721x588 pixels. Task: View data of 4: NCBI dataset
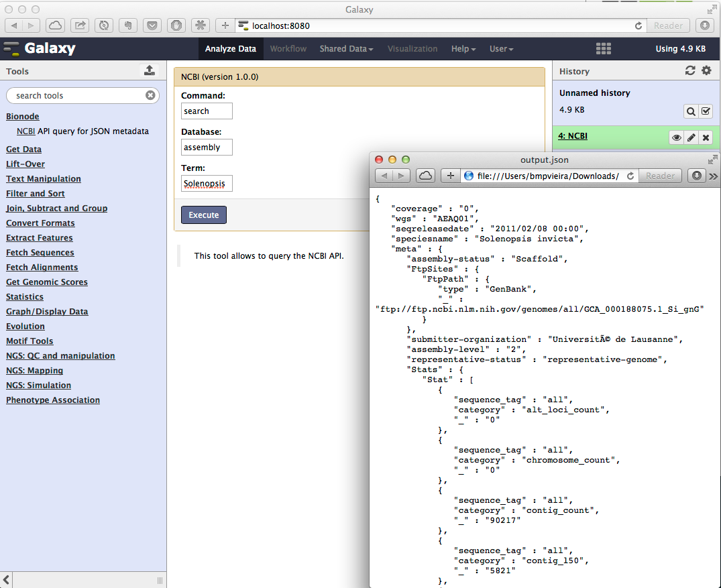click(x=676, y=137)
